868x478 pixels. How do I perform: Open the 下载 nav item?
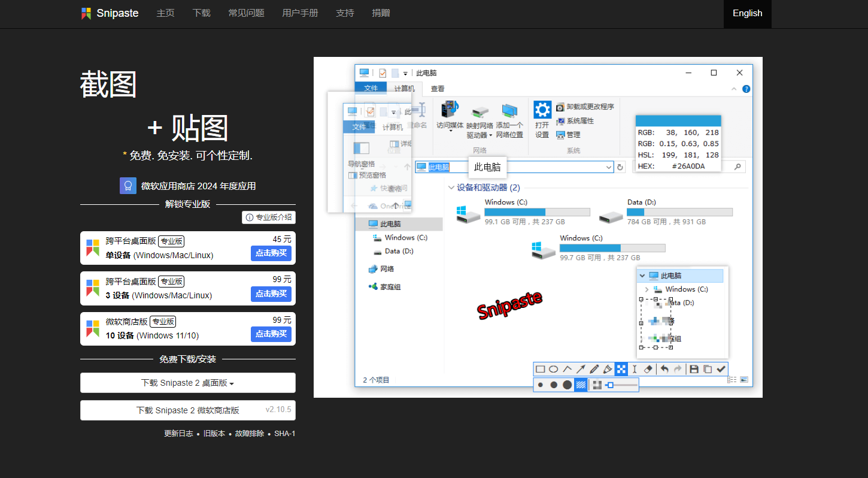pos(201,13)
